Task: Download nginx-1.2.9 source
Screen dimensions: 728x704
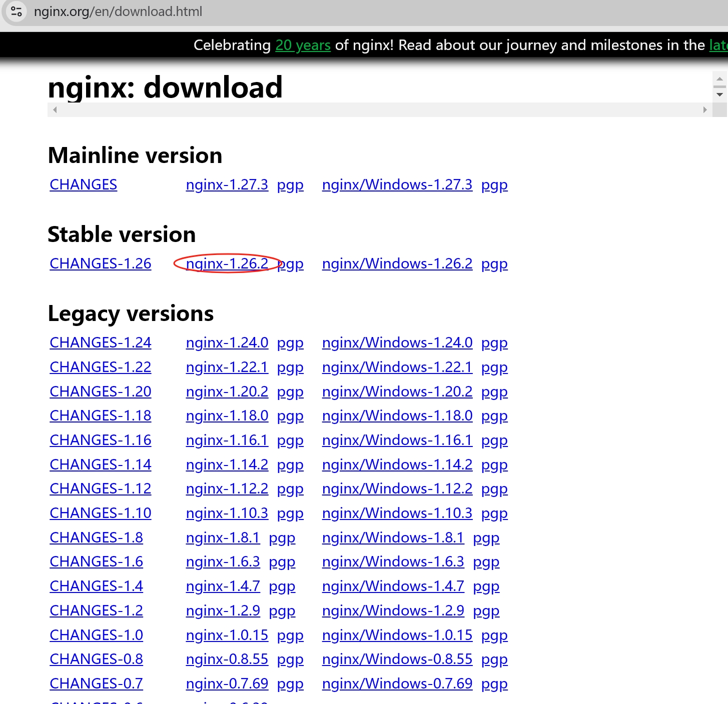Action: pos(223,610)
